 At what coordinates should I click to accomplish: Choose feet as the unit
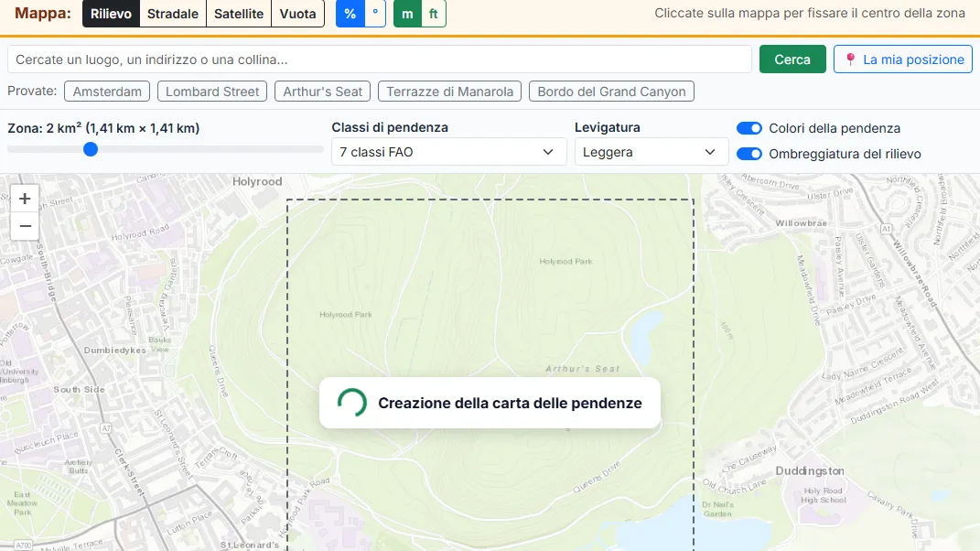pos(433,14)
